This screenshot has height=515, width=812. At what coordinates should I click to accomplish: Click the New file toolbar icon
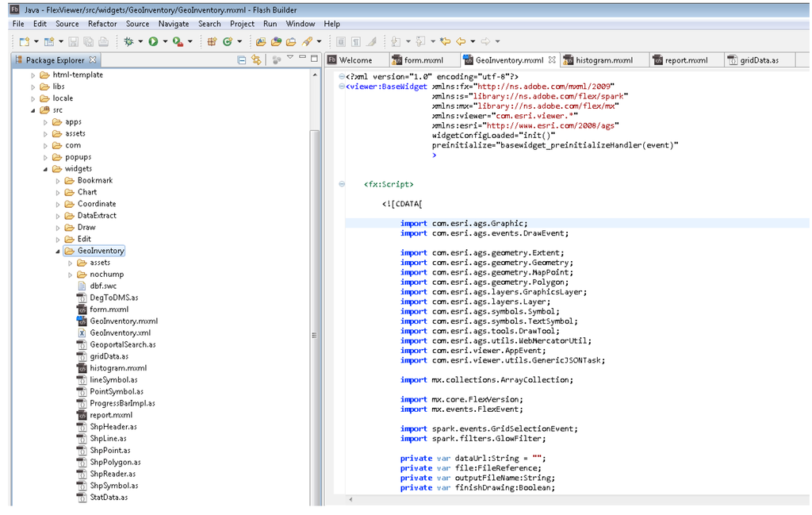[x=24, y=41]
